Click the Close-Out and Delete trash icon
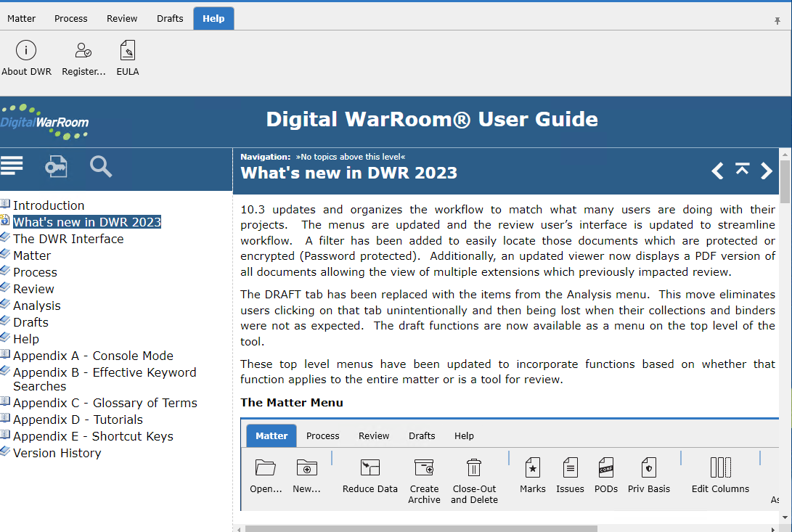The height and width of the screenshot is (532, 792). click(474, 467)
